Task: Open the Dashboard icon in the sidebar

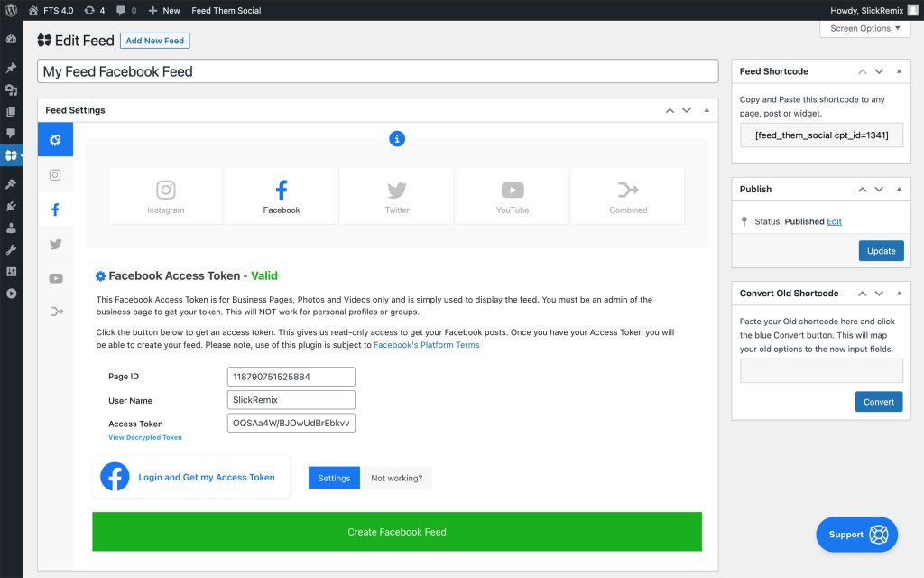Action: point(11,40)
